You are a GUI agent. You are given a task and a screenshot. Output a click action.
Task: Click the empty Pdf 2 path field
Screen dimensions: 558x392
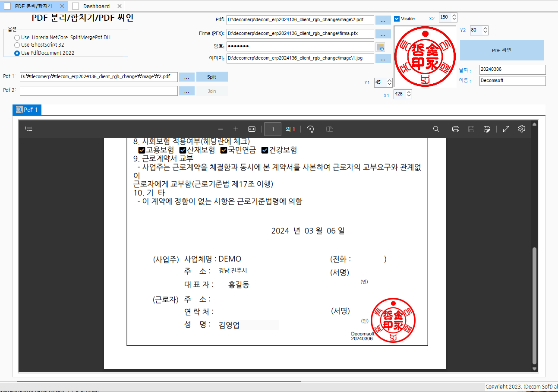99,91
